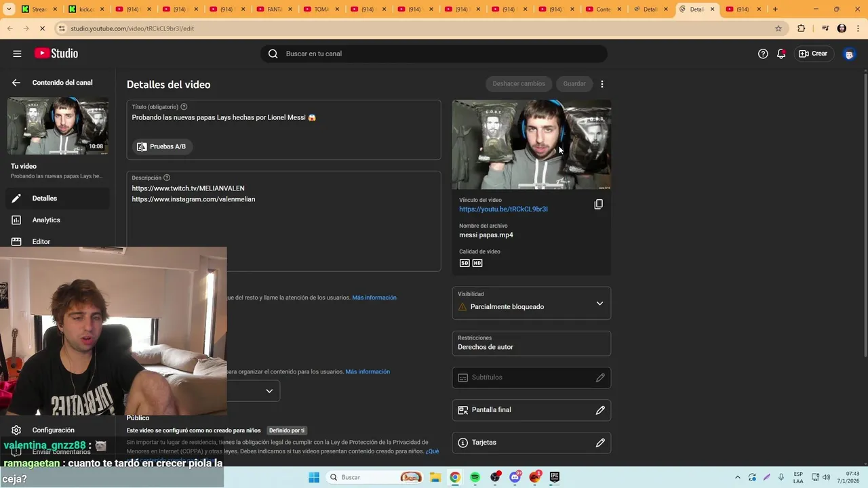Click the Tarjetas info icon
The width and height of the screenshot is (868, 488).
pos(463,443)
